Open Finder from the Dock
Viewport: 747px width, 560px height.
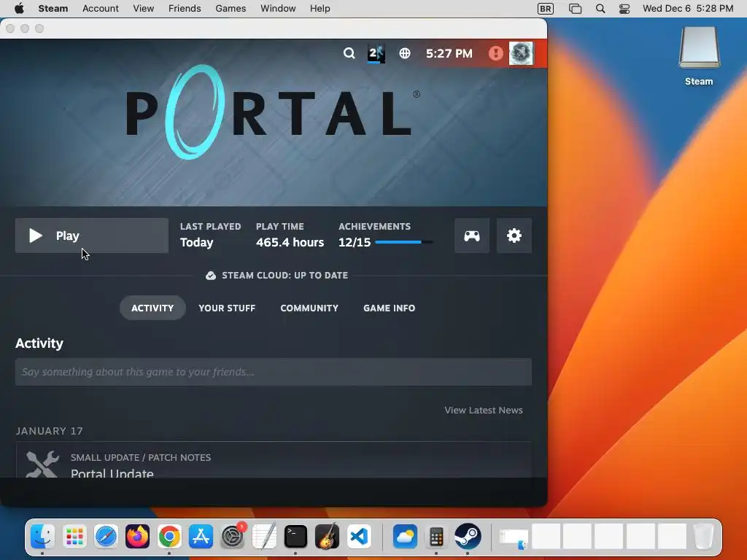(x=42, y=537)
